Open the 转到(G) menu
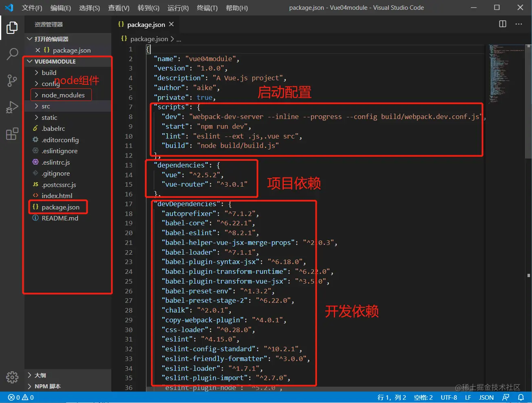This screenshot has width=532, height=403. coord(148,8)
